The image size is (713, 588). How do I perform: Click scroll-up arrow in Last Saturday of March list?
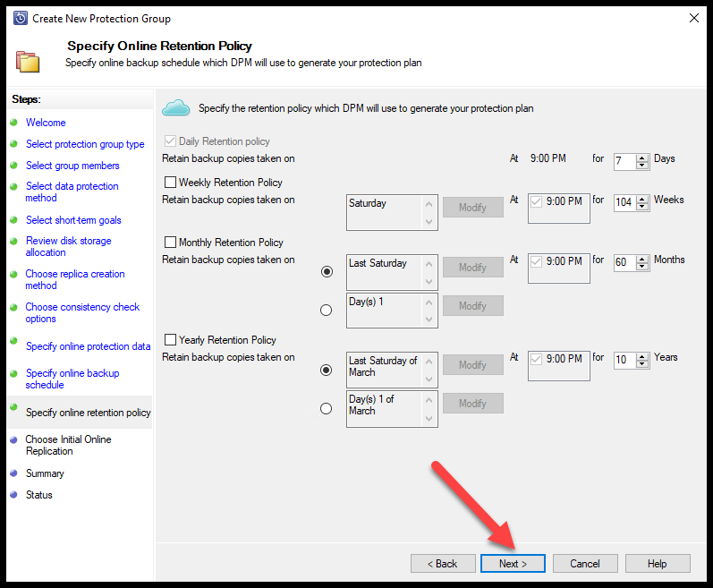click(x=429, y=362)
